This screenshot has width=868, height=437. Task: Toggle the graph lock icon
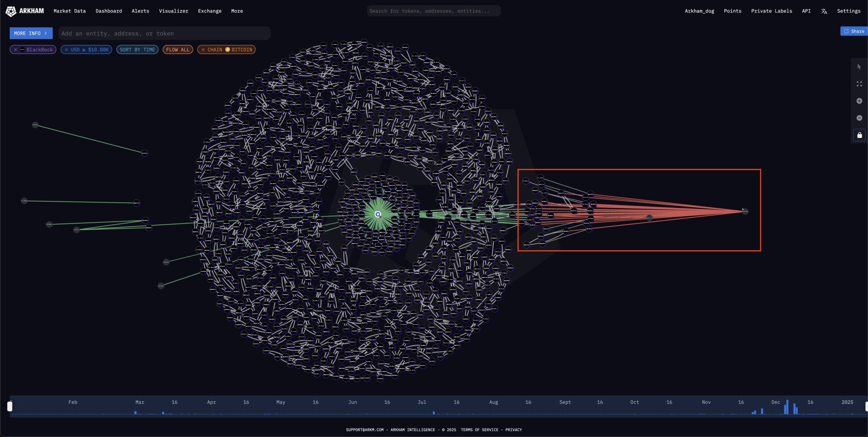[x=859, y=135]
